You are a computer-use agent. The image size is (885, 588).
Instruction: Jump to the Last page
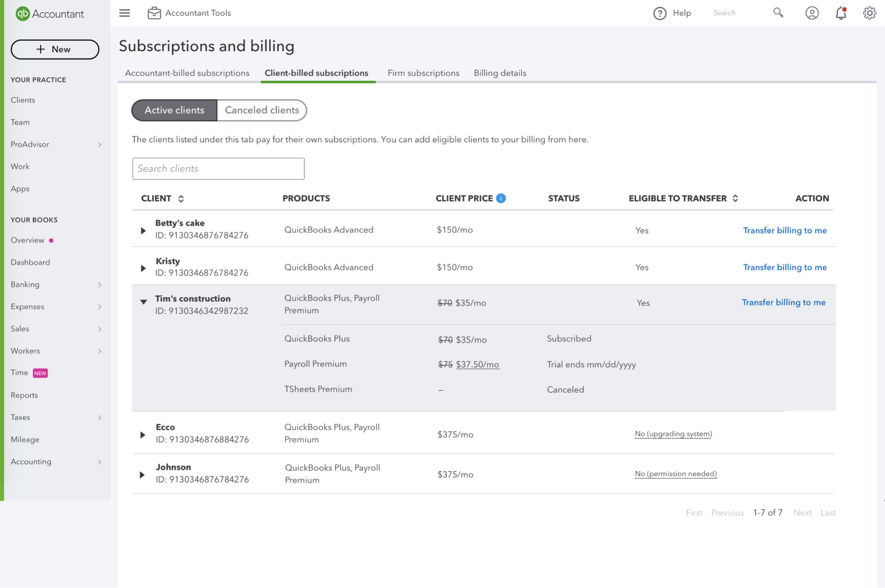click(x=828, y=513)
